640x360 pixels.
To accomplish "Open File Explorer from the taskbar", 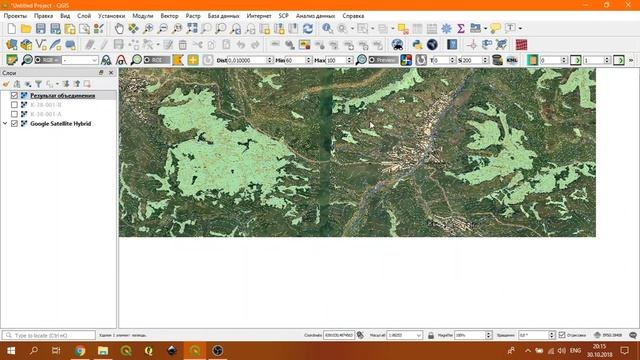I will point(103,351).
